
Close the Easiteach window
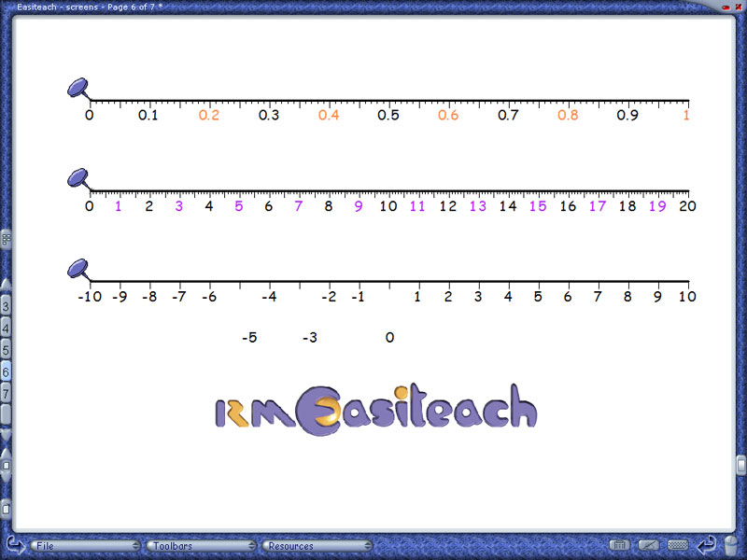click(x=739, y=7)
